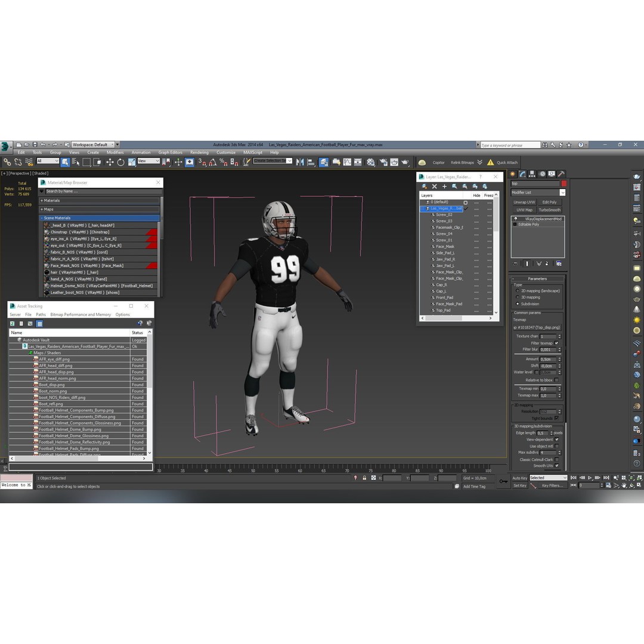The image size is (644, 644).
Task: Open Paths menu in Asset Tracking
Action: click(41, 315)
